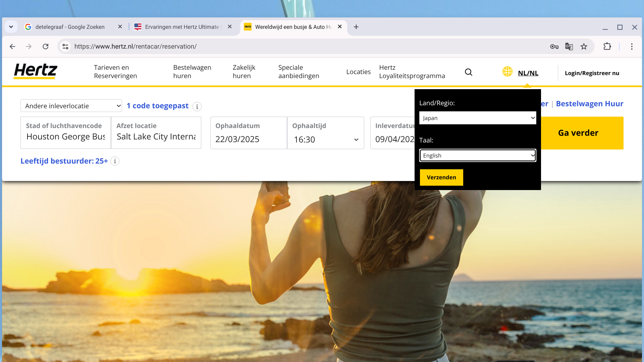Open the Google Translate icon in address bar
Viewport: 644px width, 362px height.
click(569, 47)
